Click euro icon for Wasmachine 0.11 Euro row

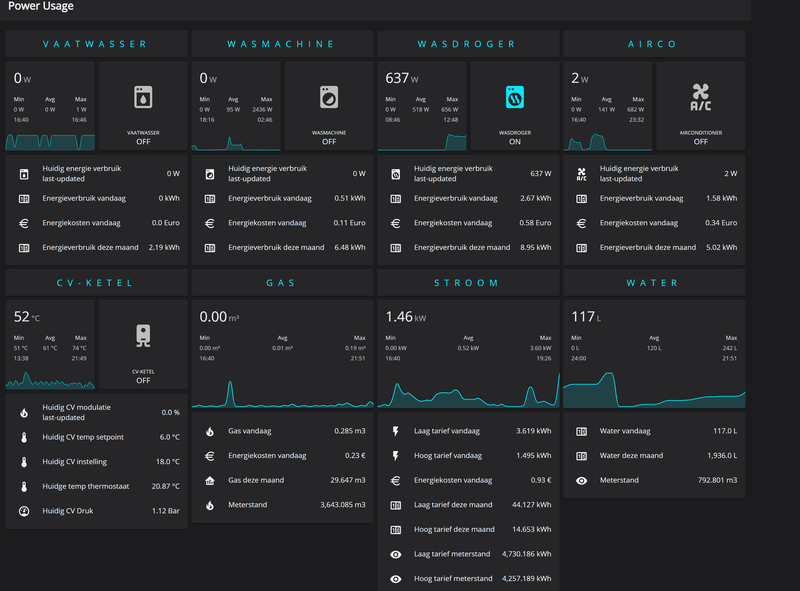pyautogui.click(x=210, y=223)
